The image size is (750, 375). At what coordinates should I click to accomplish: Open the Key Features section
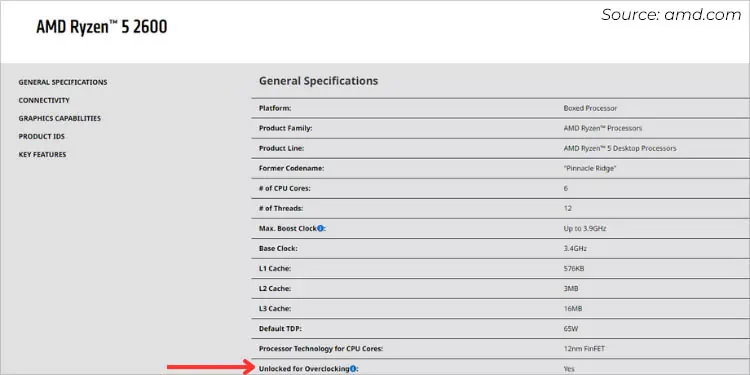click(x=43, y=154)
